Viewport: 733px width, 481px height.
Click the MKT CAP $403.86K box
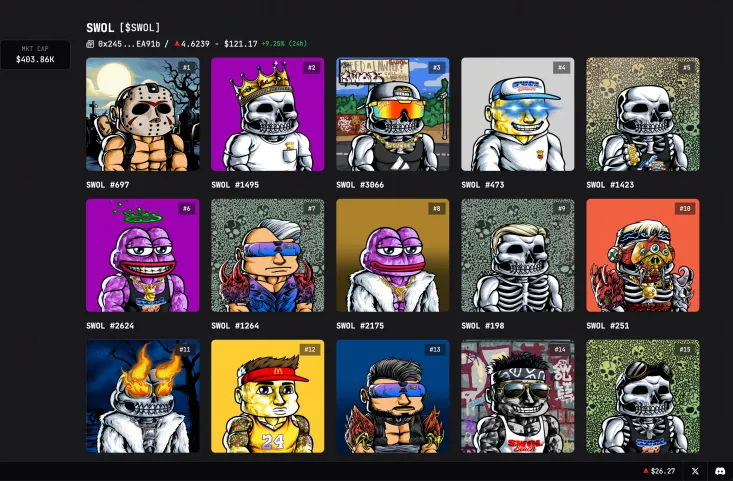coord(35,55)
